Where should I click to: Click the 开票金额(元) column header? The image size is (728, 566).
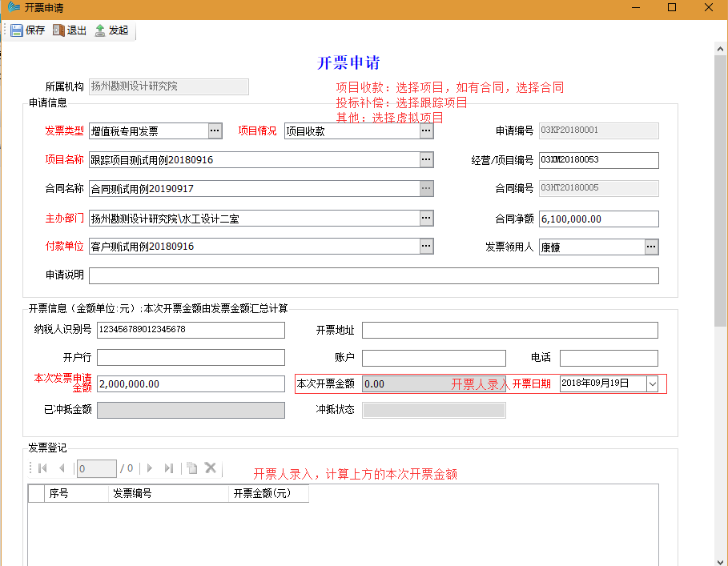pos(268,493)
